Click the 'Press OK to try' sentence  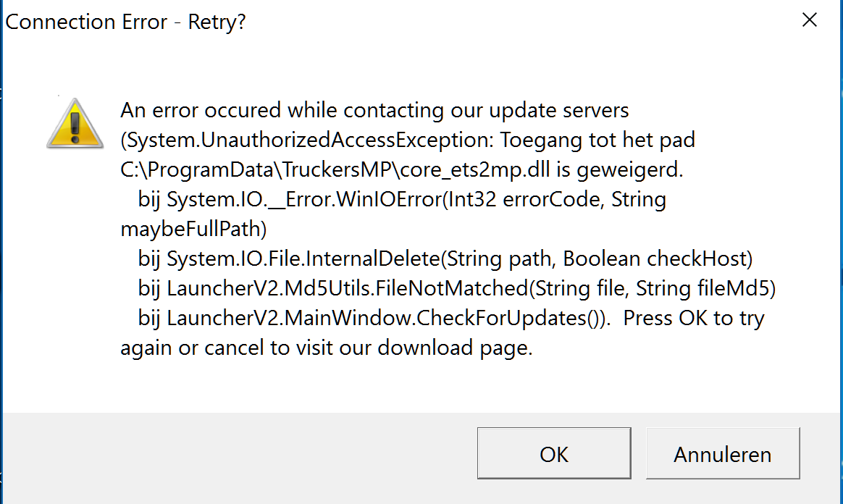click(x=694, y=318)
